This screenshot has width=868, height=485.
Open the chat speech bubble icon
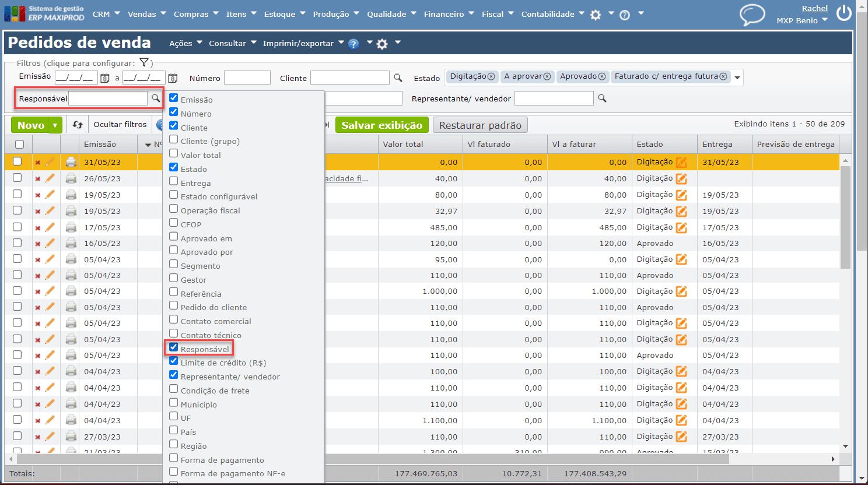(x=752, y=15)
